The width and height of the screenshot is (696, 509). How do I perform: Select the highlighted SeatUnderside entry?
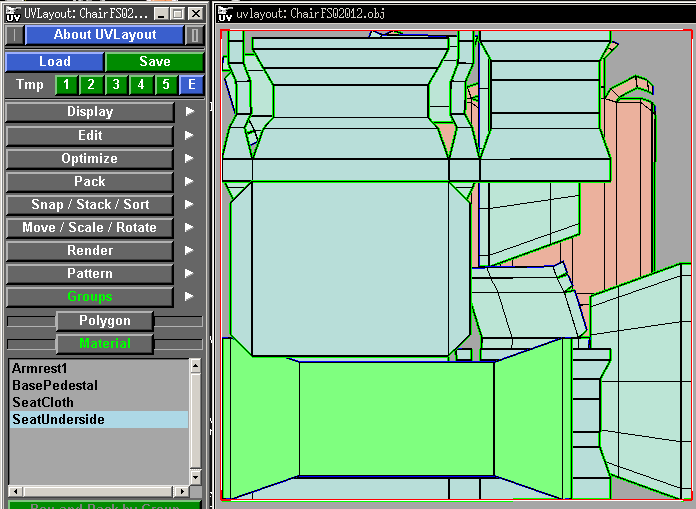click(x=99, y=419)
